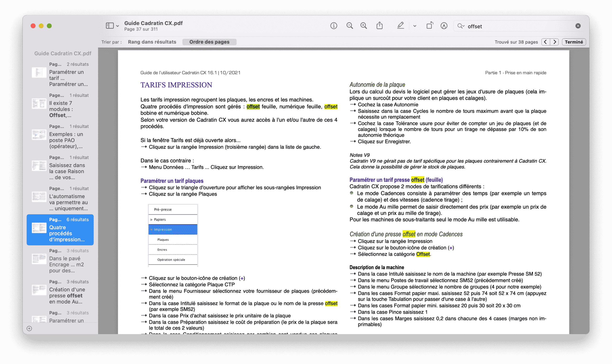Sort by Rang dans résultats
The height and width of the screenshot is (364, 612).
tap(152, 42)
